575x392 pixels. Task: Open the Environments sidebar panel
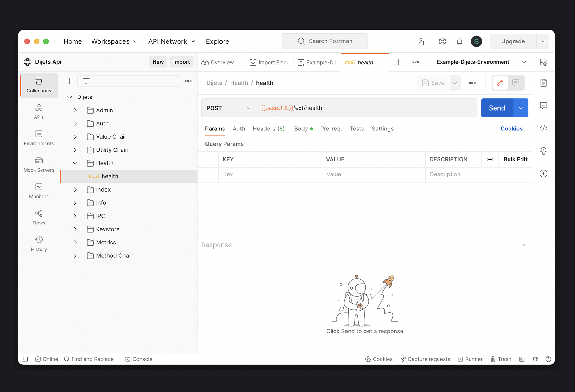point(39,138)
